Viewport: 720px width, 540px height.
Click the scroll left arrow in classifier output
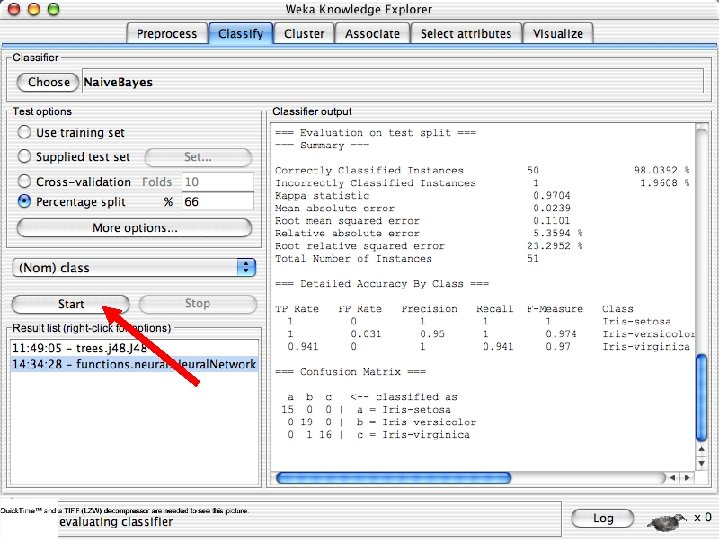[x=672, y=478]
